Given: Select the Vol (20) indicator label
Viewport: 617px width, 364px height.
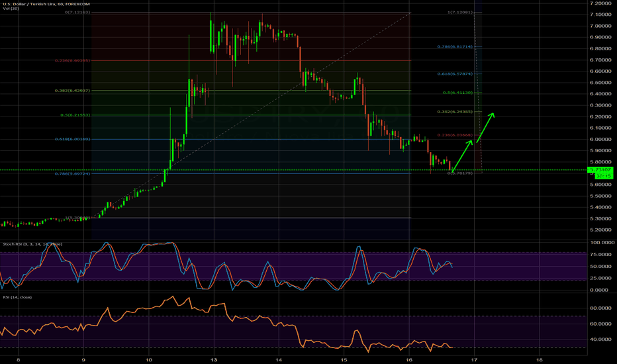Looking at the screenshot, I should click(x=11, y=8).
